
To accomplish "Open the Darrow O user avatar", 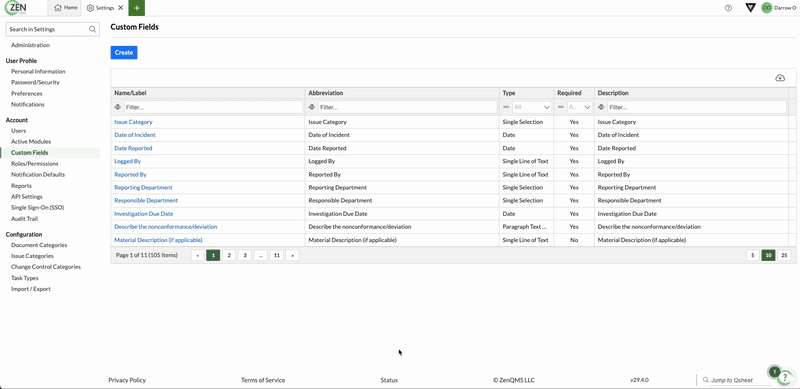I will [x=766, y=8].
